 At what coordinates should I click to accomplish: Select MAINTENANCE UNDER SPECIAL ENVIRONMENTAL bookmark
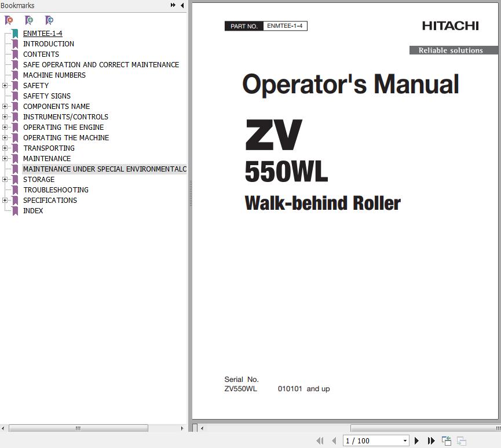pos(104,169)
